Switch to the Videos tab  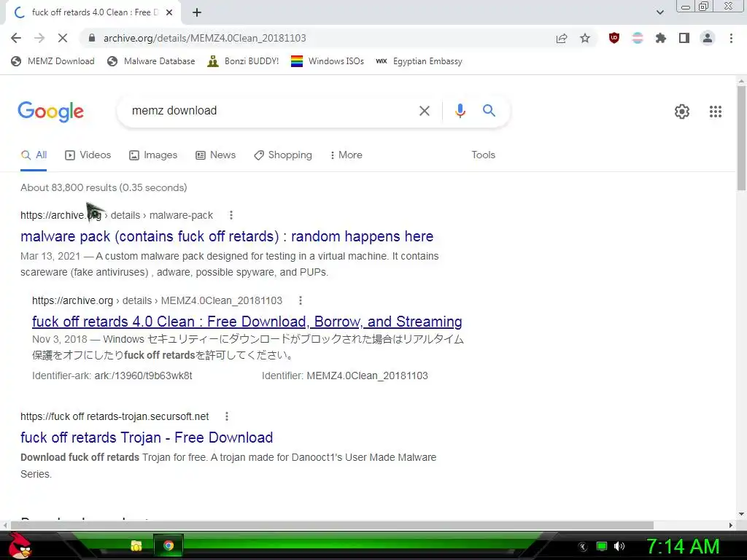88,155
